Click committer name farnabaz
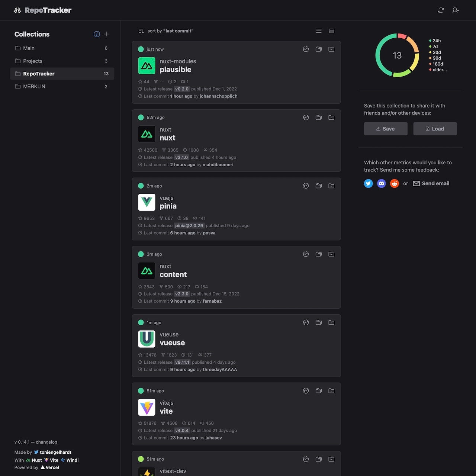Screen dimensions: 476x476 tap(212, 301)
